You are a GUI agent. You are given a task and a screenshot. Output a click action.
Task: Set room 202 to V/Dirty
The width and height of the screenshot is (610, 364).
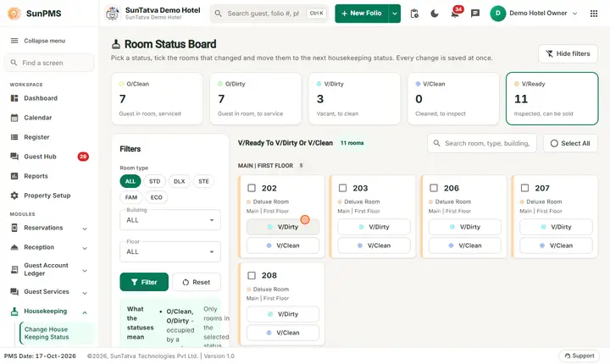(283, 227)
